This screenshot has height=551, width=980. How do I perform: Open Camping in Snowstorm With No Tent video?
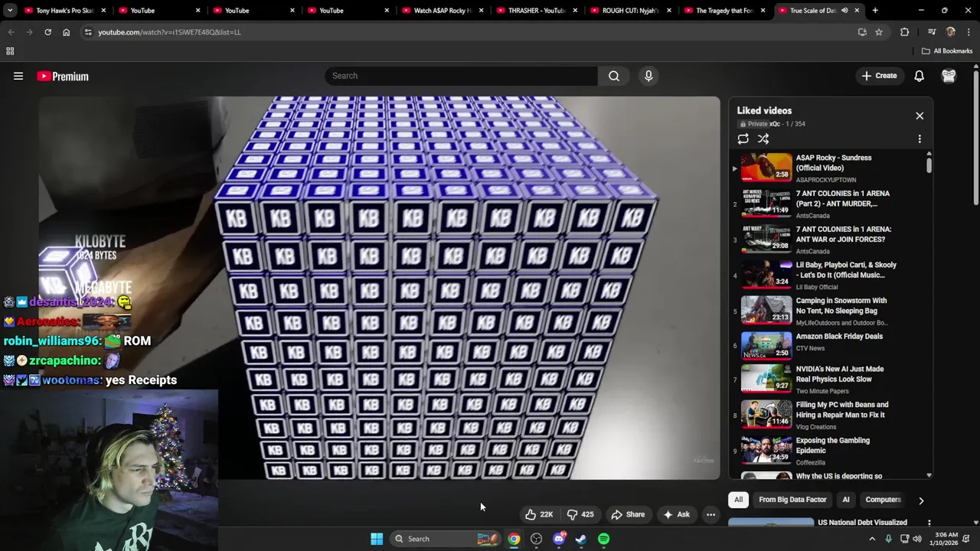click(827, 311)
